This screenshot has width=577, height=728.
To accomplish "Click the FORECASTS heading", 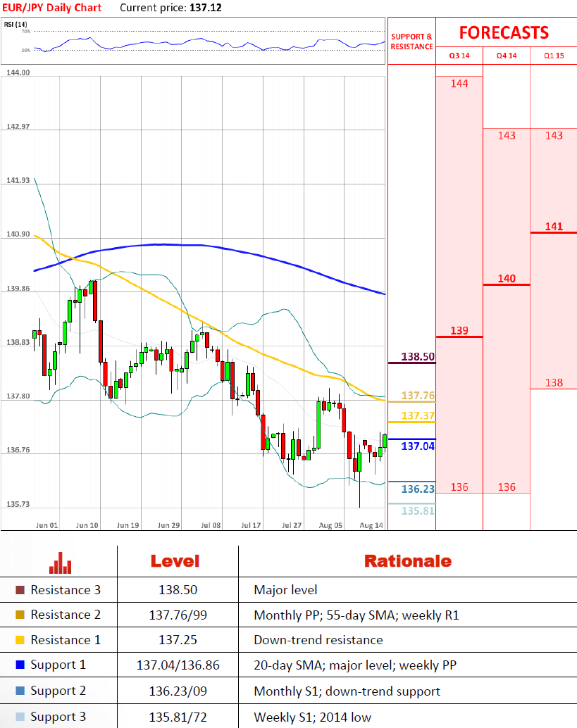I will 504,33.
